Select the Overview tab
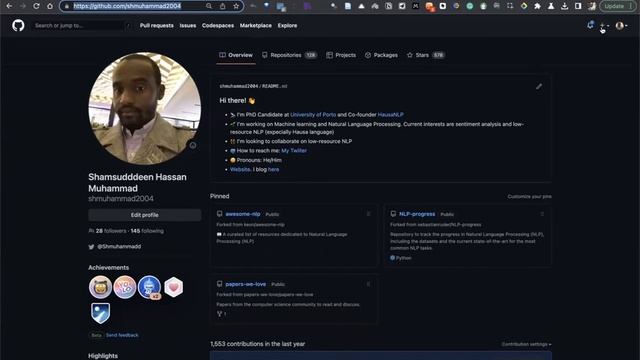 point(236,55)
